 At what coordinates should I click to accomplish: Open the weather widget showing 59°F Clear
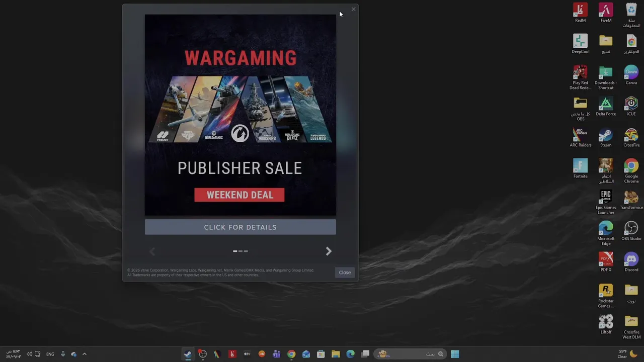pos(627,354)
